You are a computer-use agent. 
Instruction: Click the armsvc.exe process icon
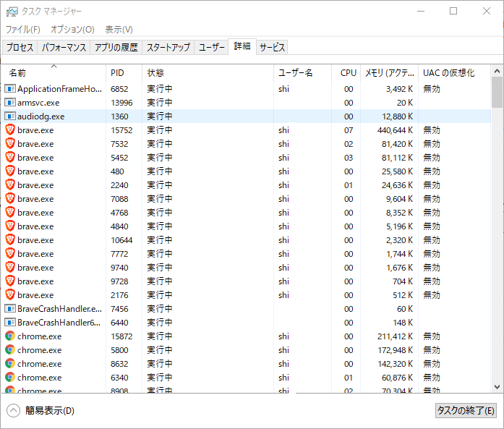click(10, 102)
